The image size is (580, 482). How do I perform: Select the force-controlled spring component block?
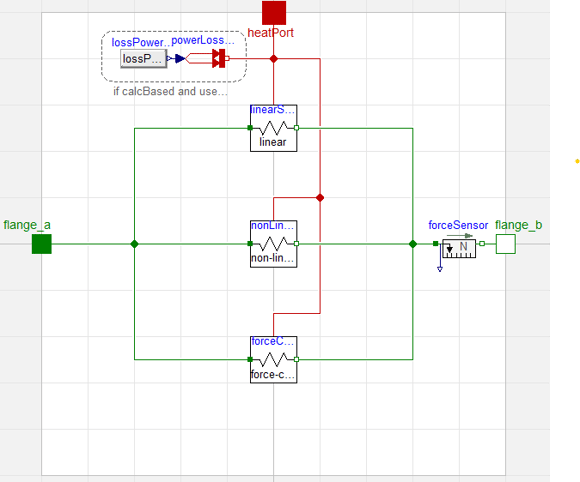click(x=274, y=360)
